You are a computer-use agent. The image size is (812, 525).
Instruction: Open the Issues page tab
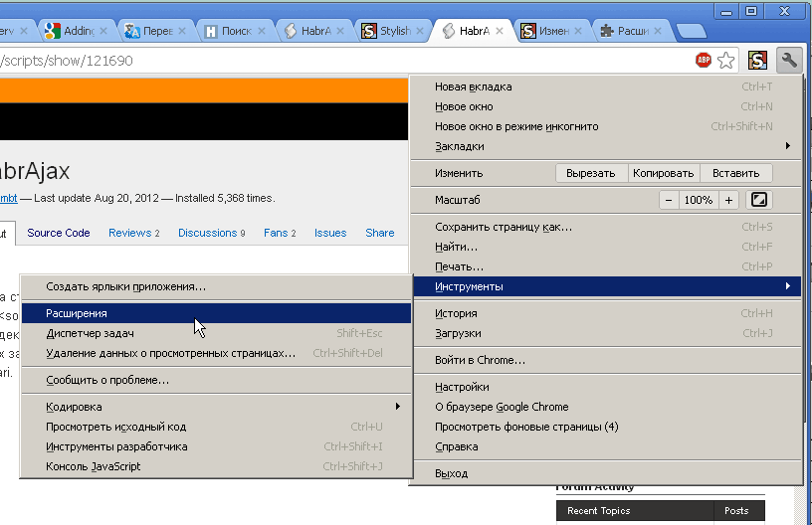coord(330,233)
